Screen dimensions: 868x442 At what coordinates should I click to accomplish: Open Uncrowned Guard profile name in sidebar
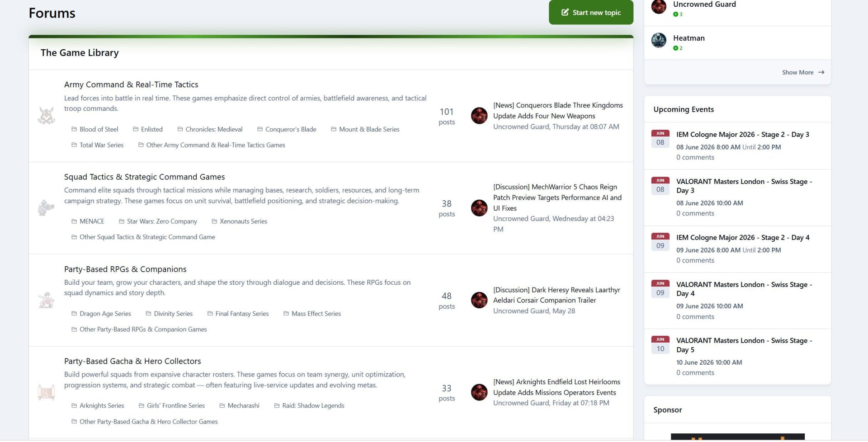point(704,4)
